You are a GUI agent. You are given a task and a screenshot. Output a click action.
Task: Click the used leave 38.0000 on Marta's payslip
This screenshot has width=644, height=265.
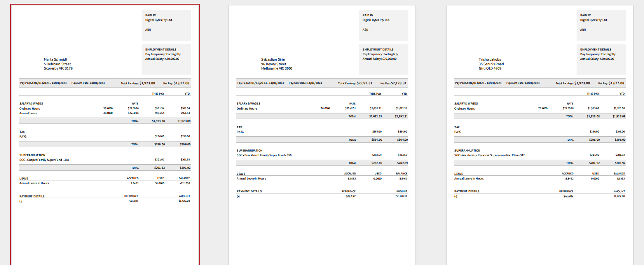click(160, 183)
